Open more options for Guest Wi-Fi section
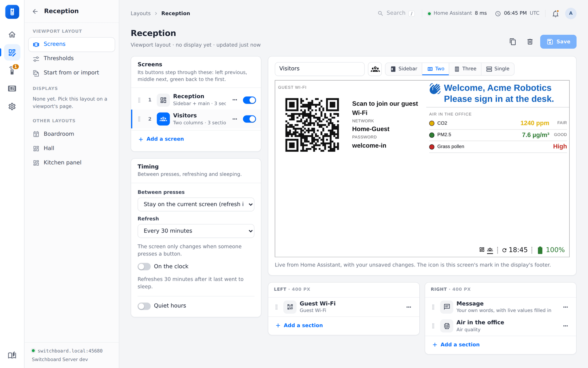This screenshot has height=368, width=588. coord(409,307)
